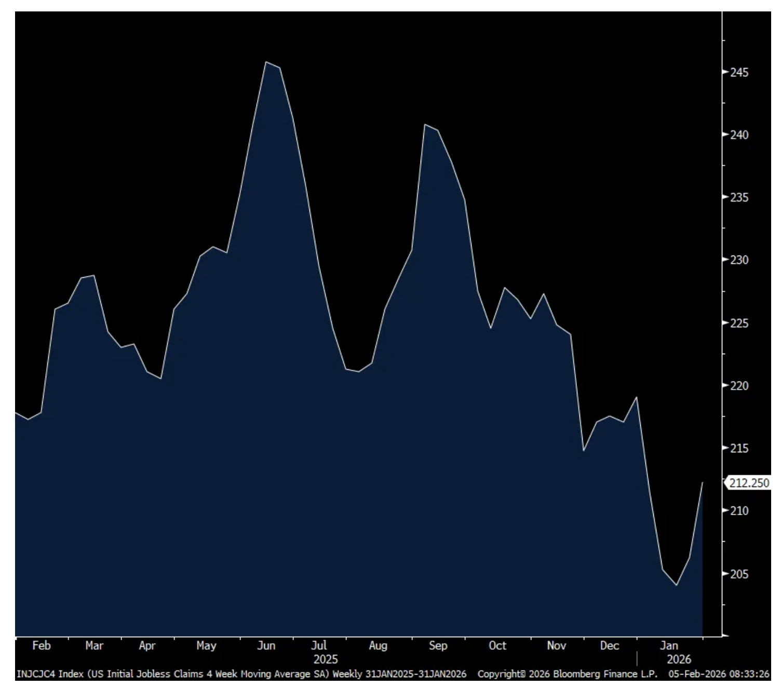781x700 pixels.
Task: Click the 2025 year label
Action: coord(326,659)
